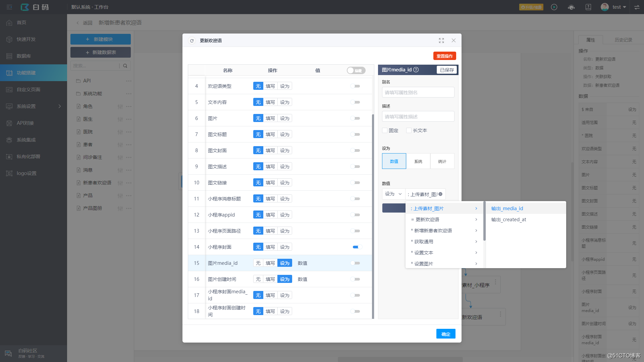
Task: Clear the 上传素材_图片 selected value
Action: click(440, 194)
